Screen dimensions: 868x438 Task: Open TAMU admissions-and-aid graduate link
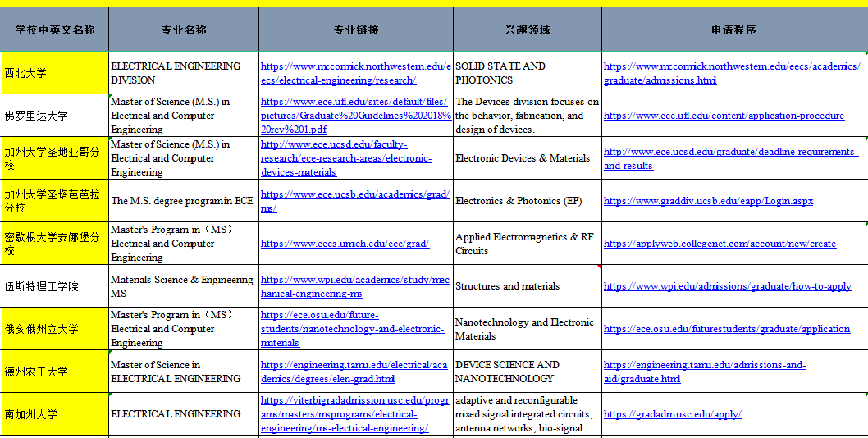(705, 372)
